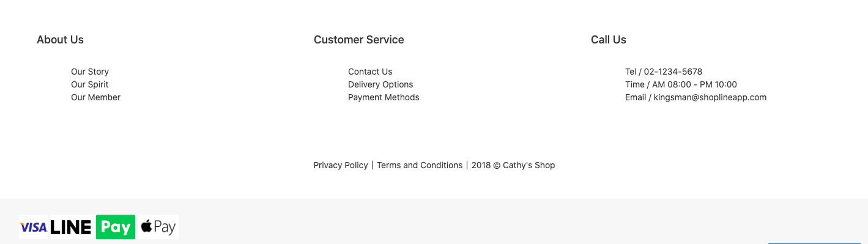Image resolution: width=868 pixels, height=244 pixels.
Task: Click the Apple Pay icon
Action: pos(158,227)
